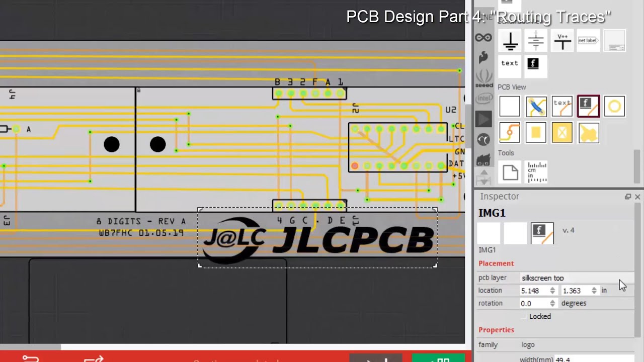
Task: Click the Inspector PCB view thumbnail
Action: coord(542,233)
